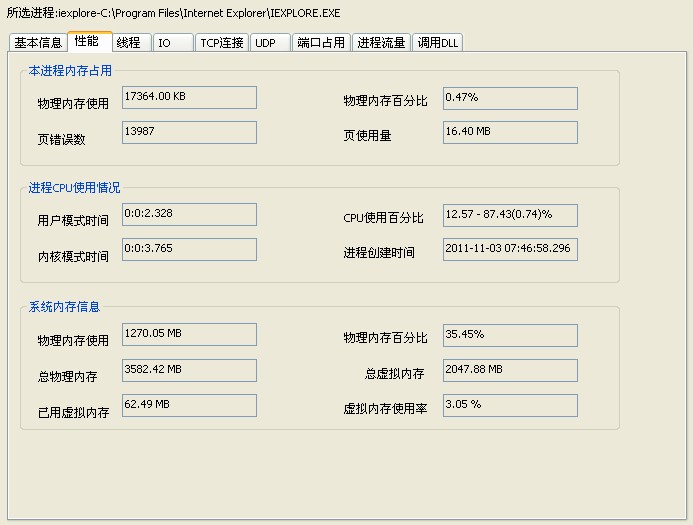The width and height of the screenshot is (693, 525).
Task: Switch to the 基本信息 tab
Action: pyautogui.click(x=38, y=42)
